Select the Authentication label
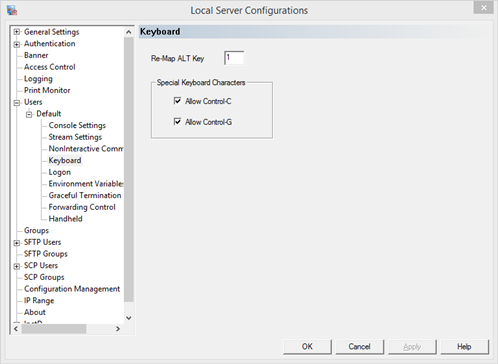498x364 pixels. (x=50, y=44)
